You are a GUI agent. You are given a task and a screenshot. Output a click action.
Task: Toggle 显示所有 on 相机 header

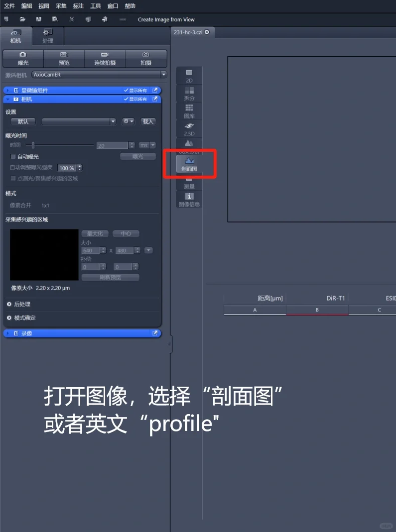click(135, 99)
